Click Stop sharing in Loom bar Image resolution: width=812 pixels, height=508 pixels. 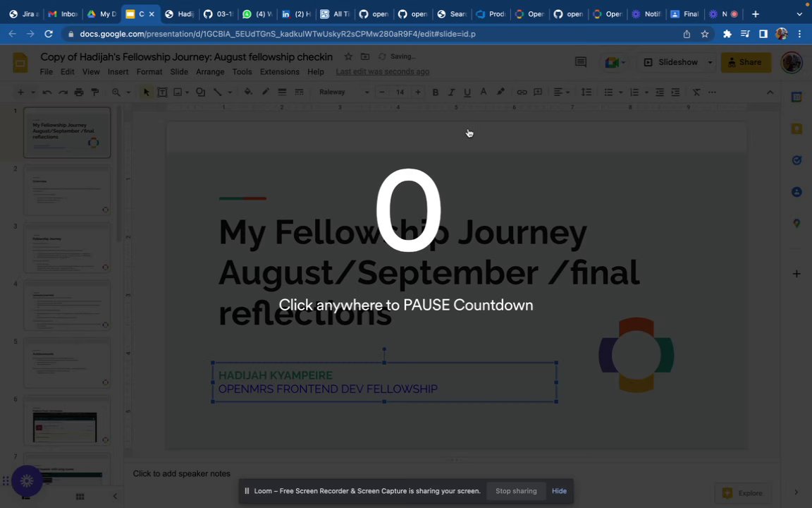tap(516, 491)
